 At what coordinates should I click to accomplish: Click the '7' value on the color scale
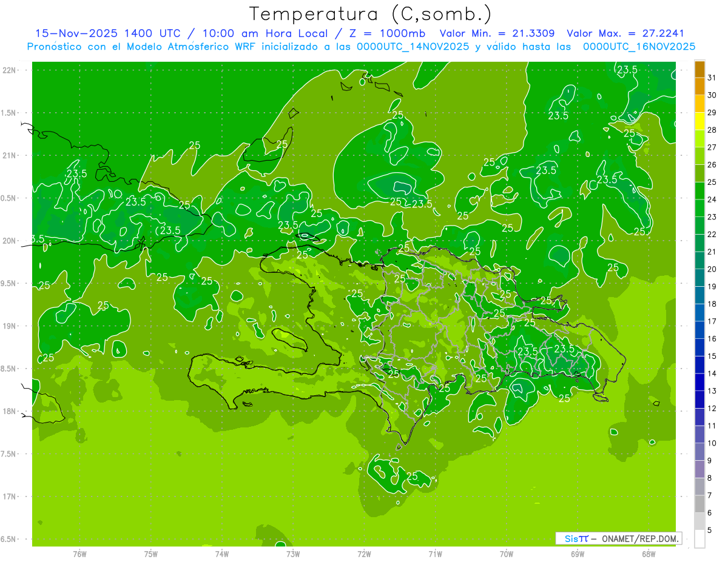point(710,495)
